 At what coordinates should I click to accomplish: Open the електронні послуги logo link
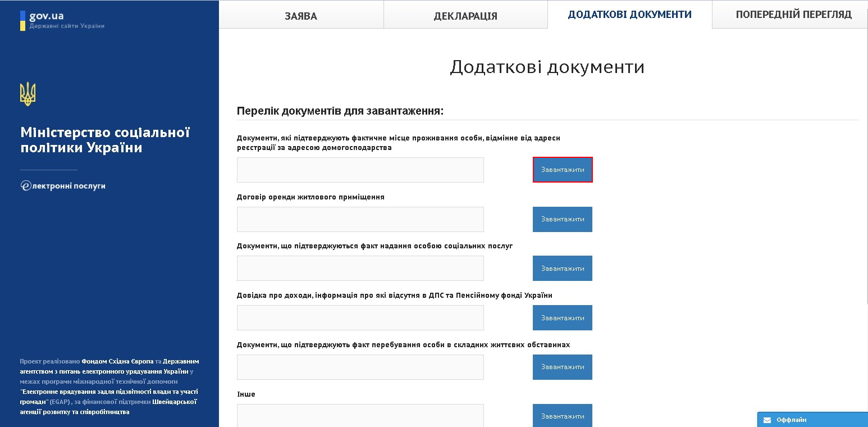click(63, 186)
